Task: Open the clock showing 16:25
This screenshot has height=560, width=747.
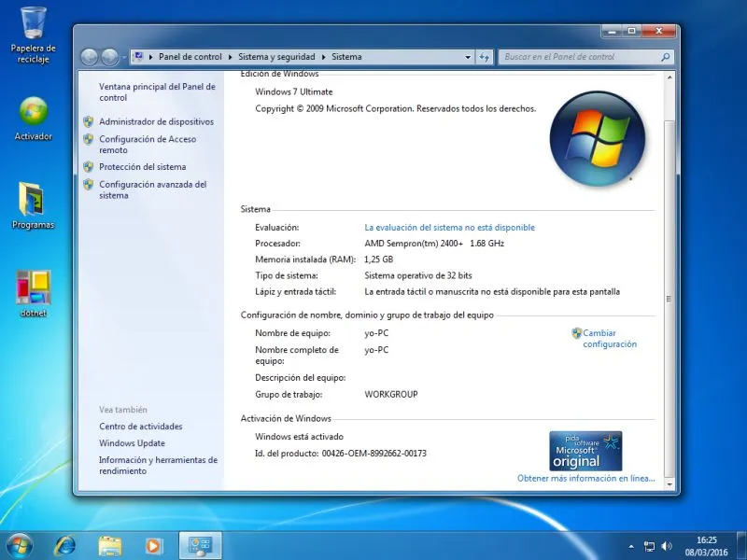Action: click(707, 546)
